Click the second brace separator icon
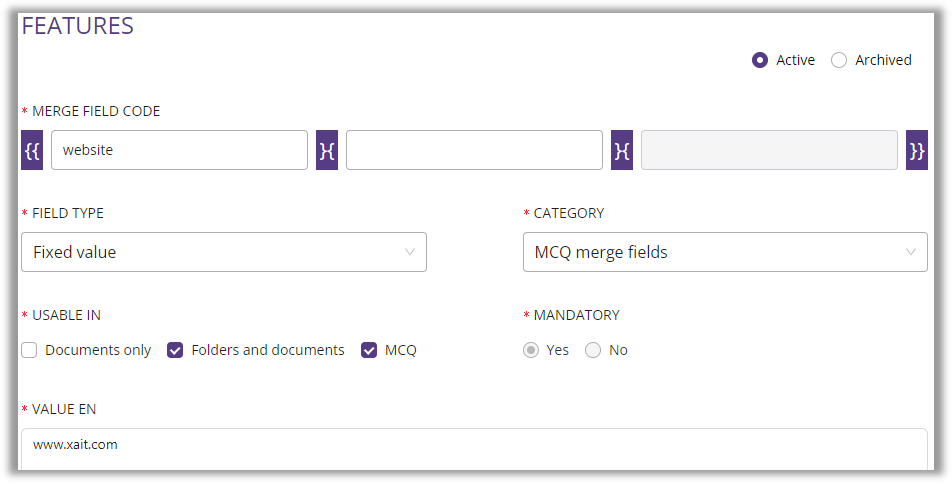 [x=622, y=150]
